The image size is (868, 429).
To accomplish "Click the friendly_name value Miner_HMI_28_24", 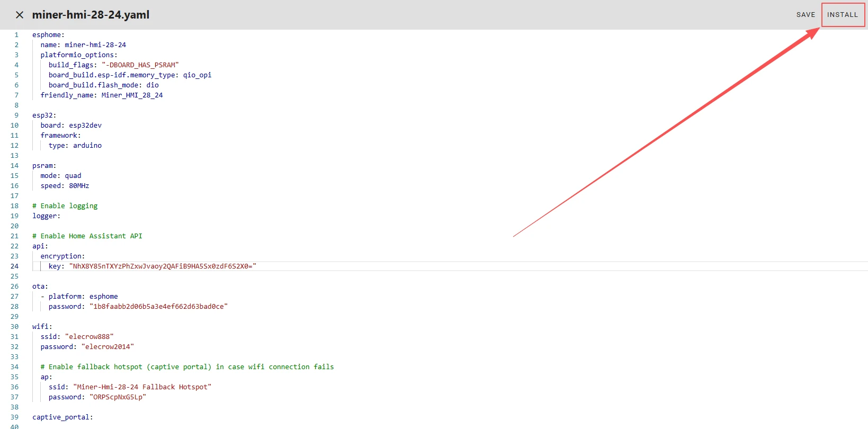I will tap(132, 95).
